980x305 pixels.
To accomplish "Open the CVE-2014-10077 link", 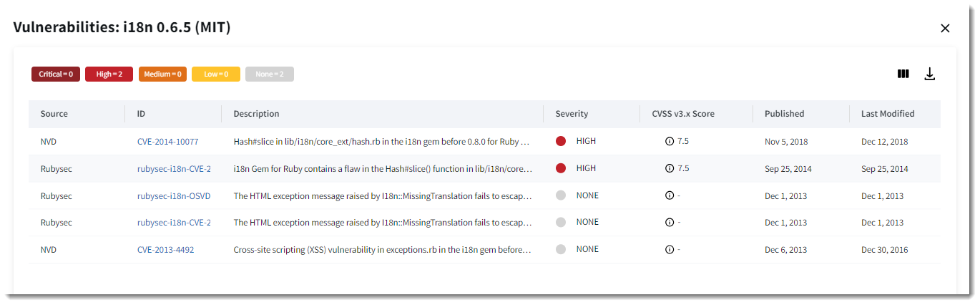I will (167, 142).
